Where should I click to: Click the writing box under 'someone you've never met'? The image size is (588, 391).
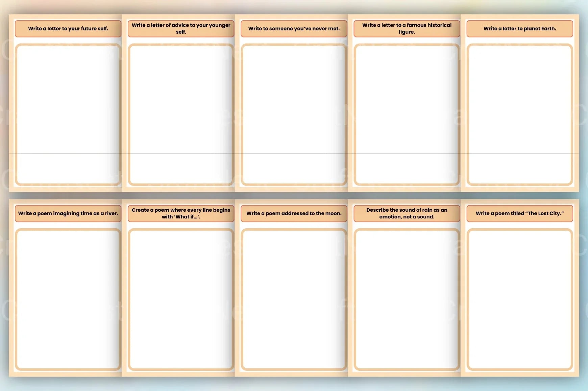coord(294,114)
